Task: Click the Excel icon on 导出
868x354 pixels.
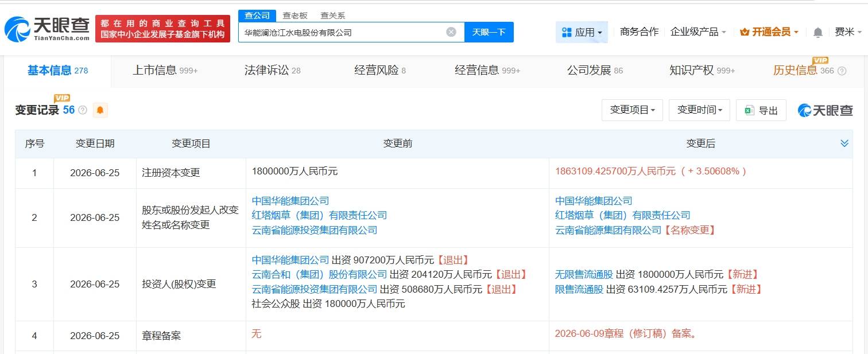Action: tap(749, 110)
